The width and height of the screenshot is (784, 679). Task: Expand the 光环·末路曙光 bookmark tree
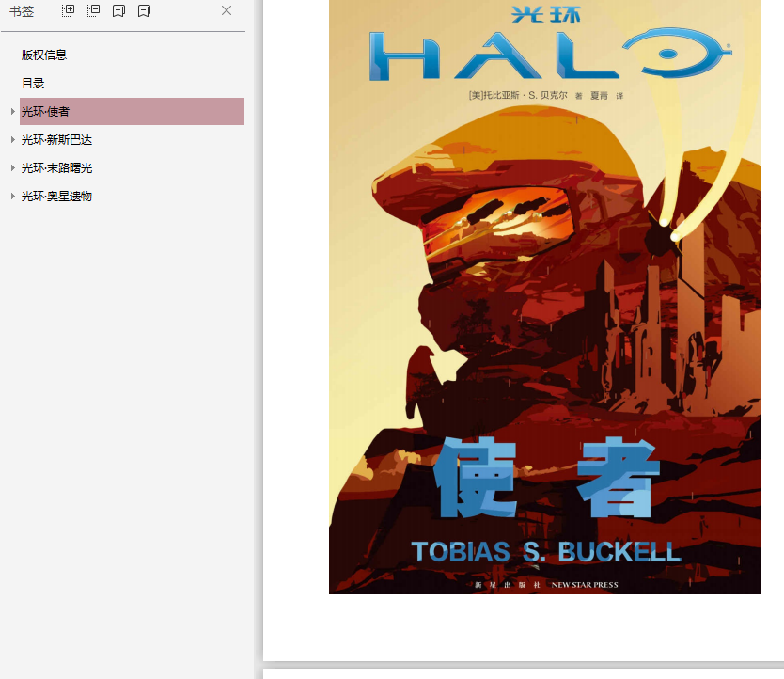click(x=12, y=168)
